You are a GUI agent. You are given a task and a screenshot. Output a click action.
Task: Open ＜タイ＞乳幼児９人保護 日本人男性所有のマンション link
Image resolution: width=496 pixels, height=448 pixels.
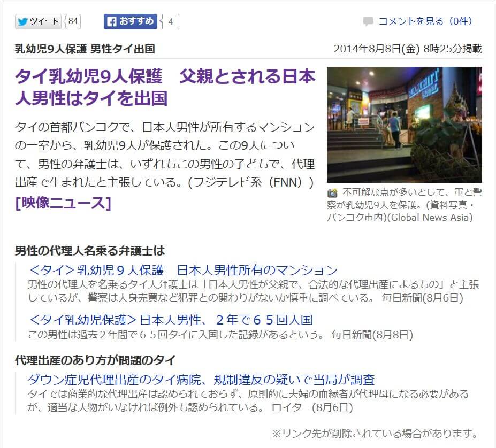[183, 270]
